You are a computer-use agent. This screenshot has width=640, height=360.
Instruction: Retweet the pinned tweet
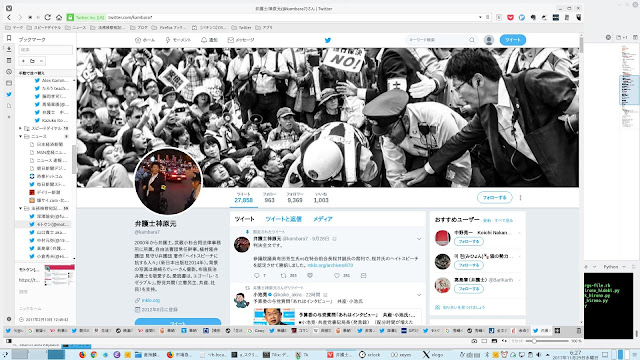click(x=283, y=276)
